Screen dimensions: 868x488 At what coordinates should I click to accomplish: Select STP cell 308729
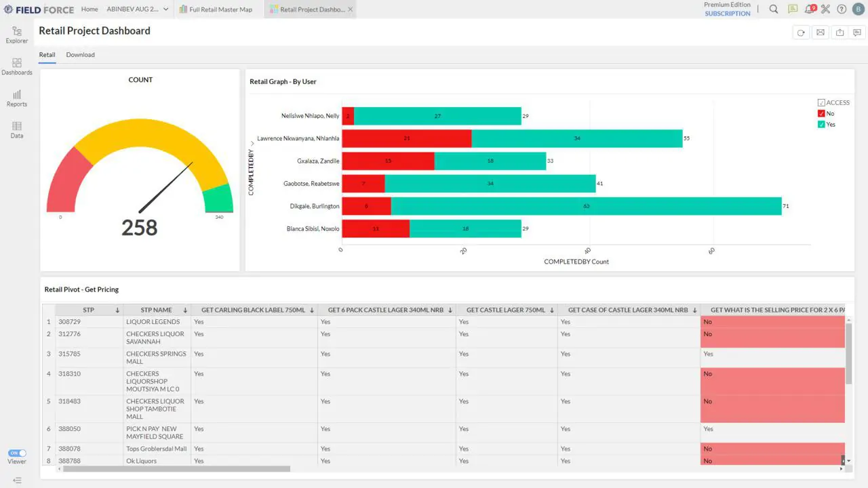[x=89, y=322]
